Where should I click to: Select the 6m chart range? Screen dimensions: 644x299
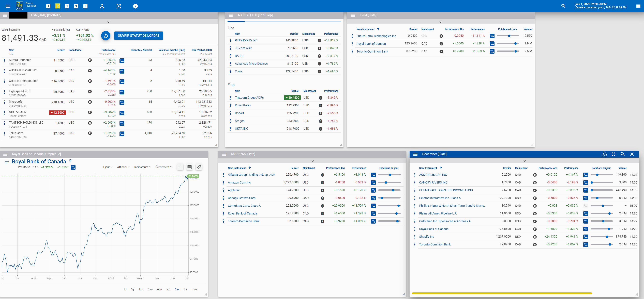[x=159, y=289]
